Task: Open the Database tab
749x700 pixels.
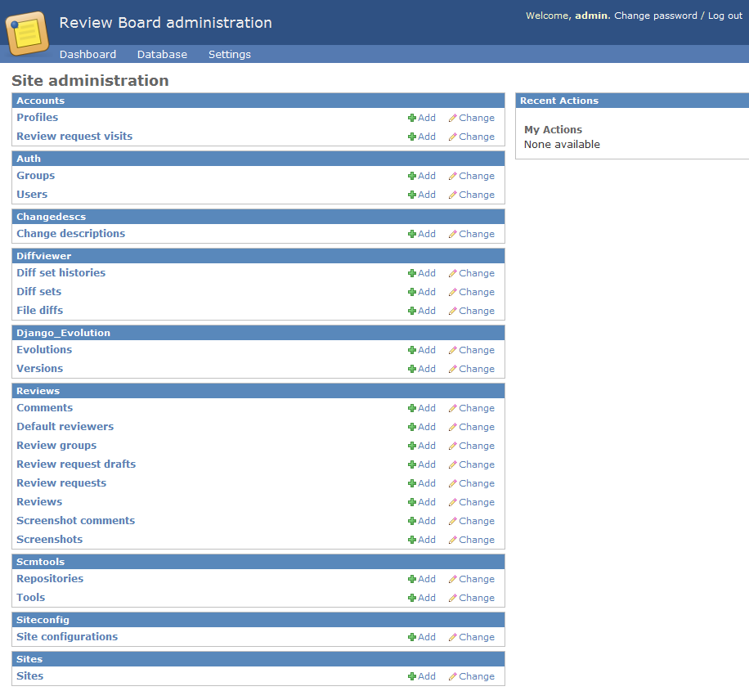Action: (163, 55)
